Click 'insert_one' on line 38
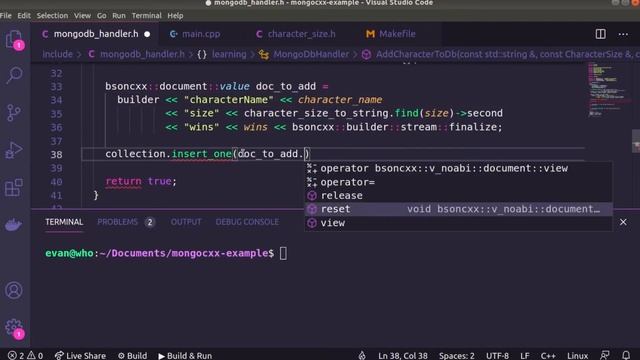 pyautogui.click(x=202, y=154)
